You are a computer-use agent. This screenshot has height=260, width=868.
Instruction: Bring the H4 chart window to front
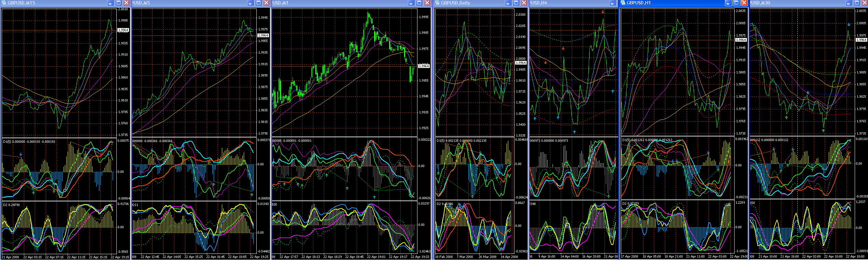tap(538, 3)
